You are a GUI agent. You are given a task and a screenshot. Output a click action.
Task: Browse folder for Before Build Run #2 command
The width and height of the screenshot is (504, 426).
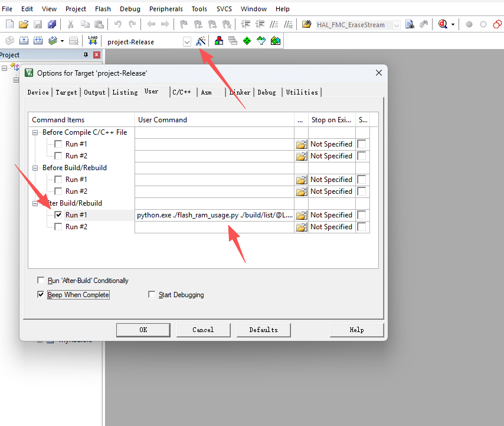pos(301,192)
